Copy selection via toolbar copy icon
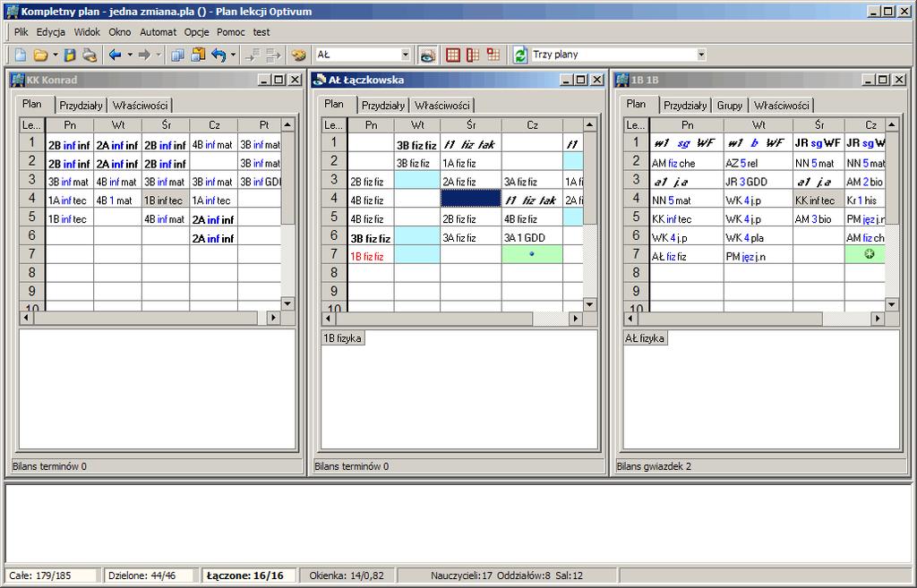Image resolution: width=917 pixels, height=588 pixels. coord(178,55)
